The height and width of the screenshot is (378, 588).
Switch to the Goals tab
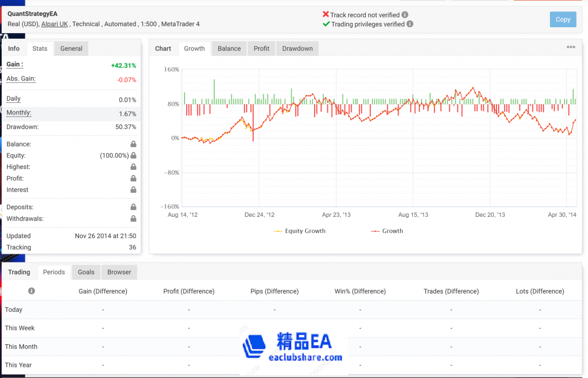pos(86,272)
